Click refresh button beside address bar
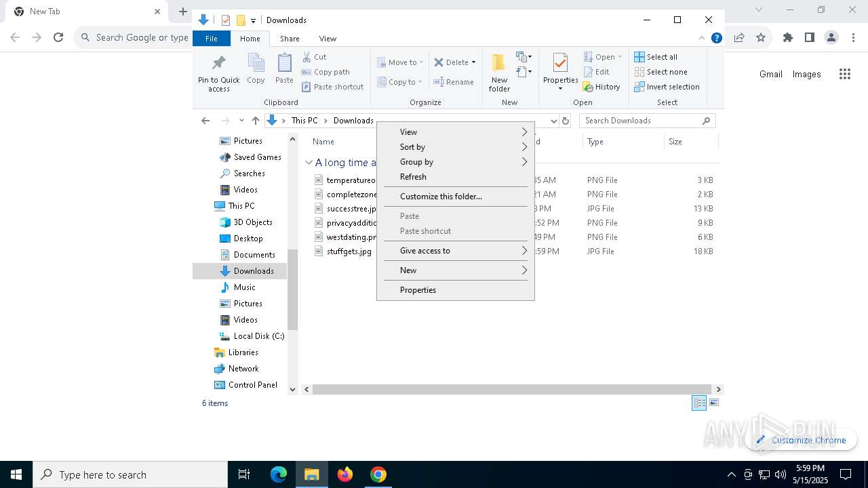 coord(566,121)
